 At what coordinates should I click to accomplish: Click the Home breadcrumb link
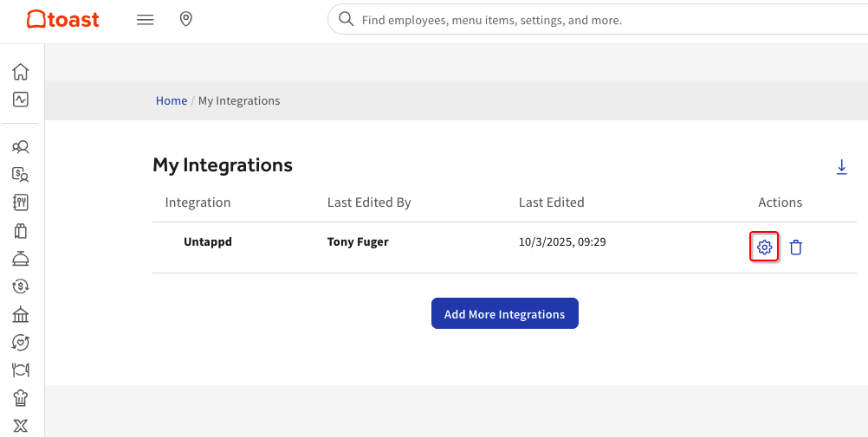tap(172, 100)
